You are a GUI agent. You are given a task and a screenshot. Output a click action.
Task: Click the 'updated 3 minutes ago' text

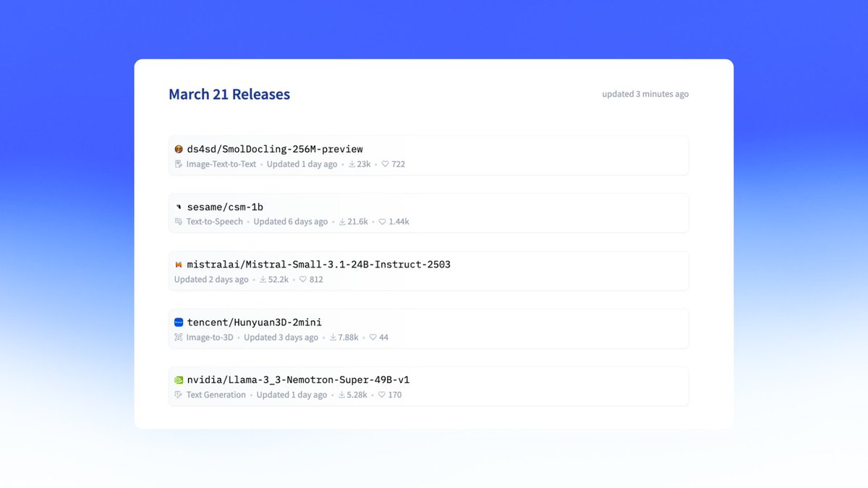tap(645, 94)
